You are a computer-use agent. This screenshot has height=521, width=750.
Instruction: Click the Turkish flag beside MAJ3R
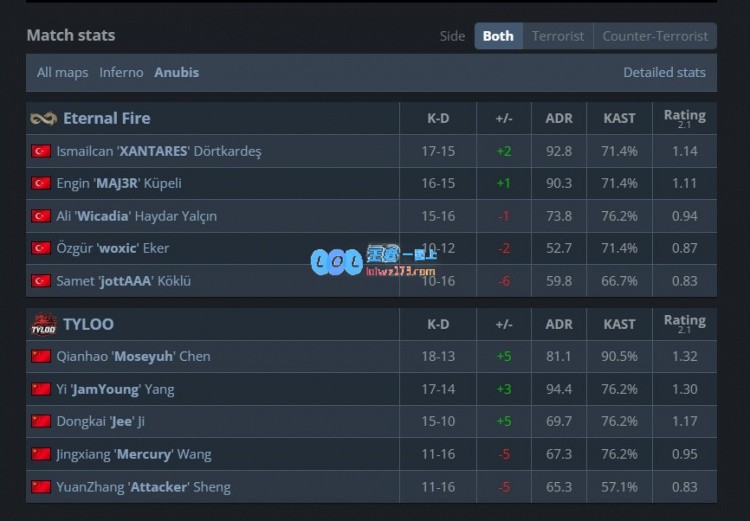click(x=41, y=183)
